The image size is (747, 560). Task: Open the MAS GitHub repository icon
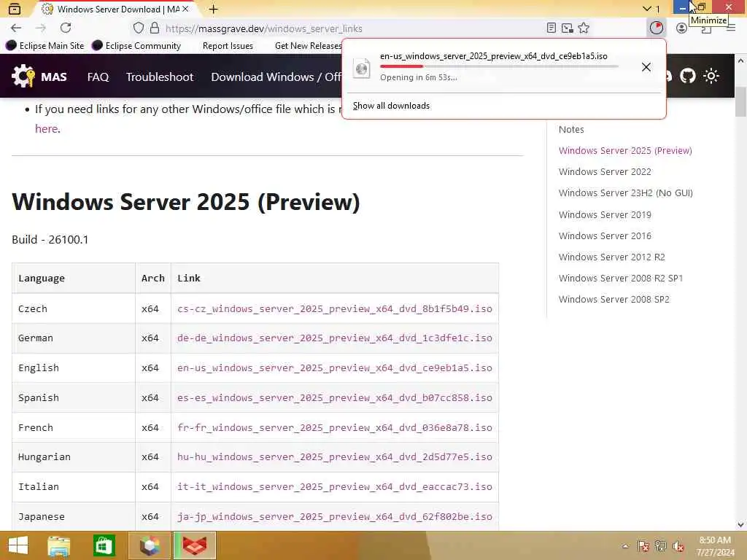click(x=687, y=76)
